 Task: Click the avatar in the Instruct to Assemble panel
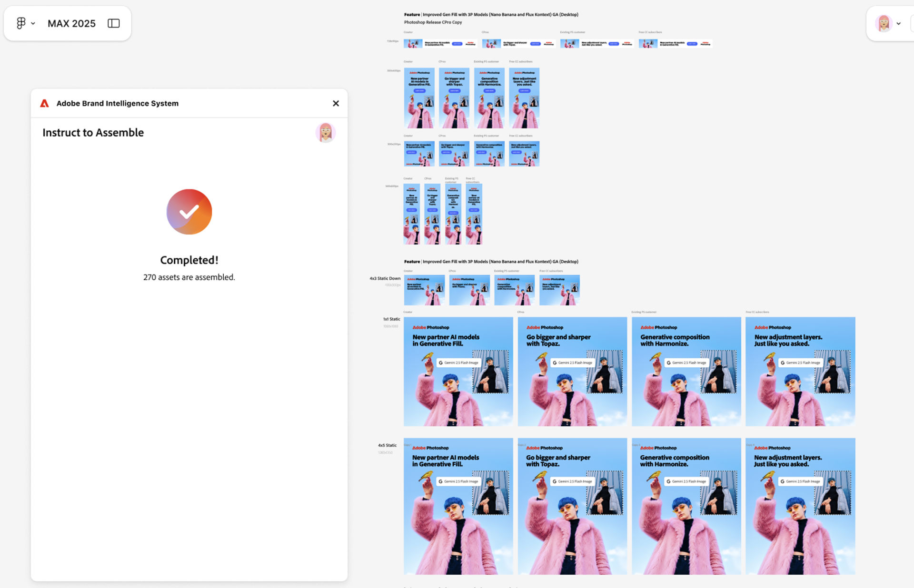(x=326, y=133)
